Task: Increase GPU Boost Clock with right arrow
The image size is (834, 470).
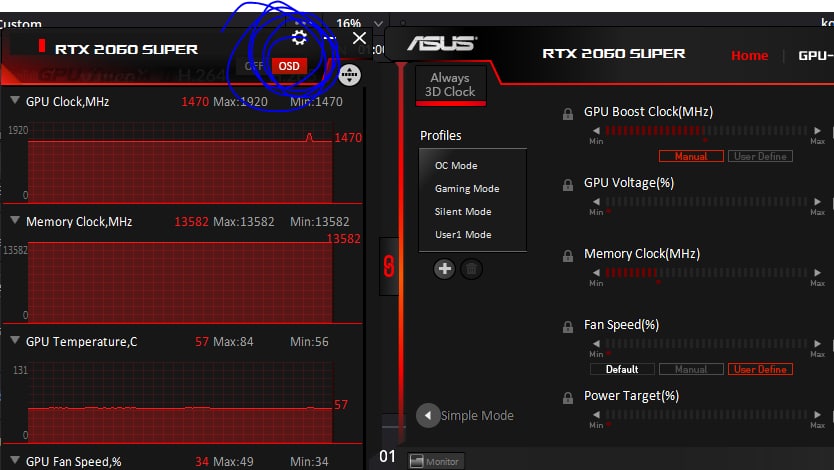Action: [817, 130]
